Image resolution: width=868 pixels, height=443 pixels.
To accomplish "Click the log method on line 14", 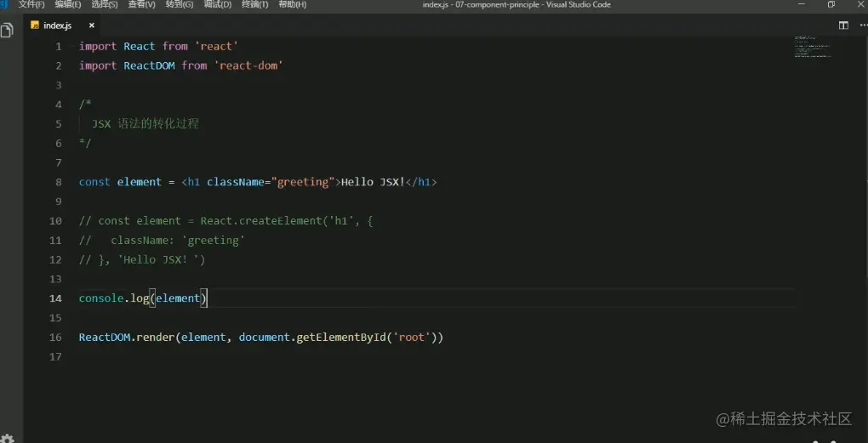I will pos(140,298).
